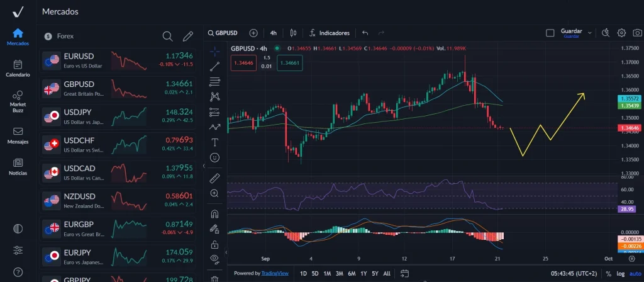Toggle percent scale mode

pos(608,274)
